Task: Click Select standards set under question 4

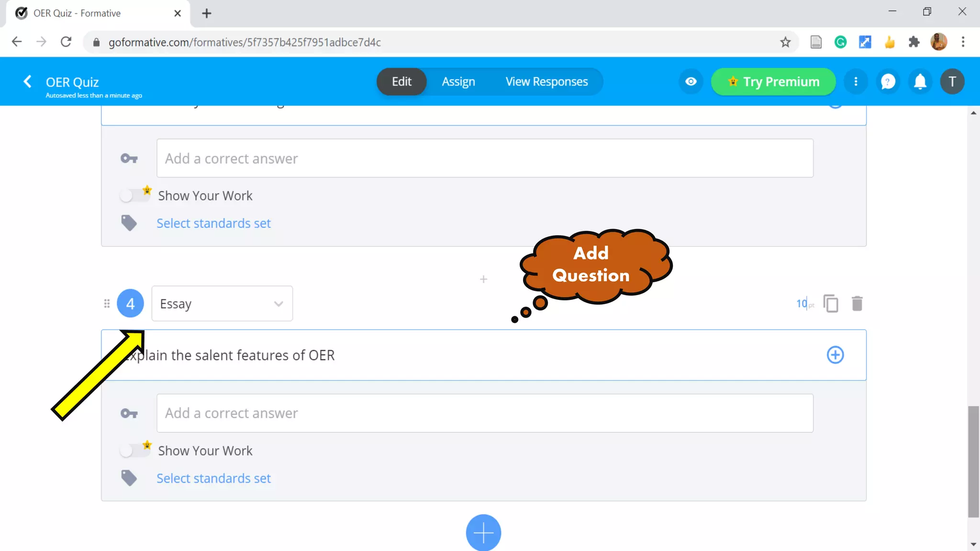Action: point(213,478)
